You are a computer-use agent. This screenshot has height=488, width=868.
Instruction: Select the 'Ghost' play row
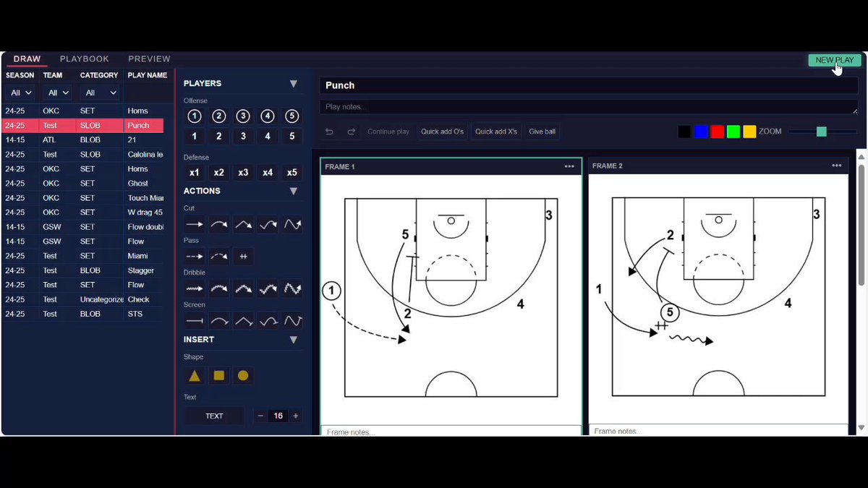[83, 184]
